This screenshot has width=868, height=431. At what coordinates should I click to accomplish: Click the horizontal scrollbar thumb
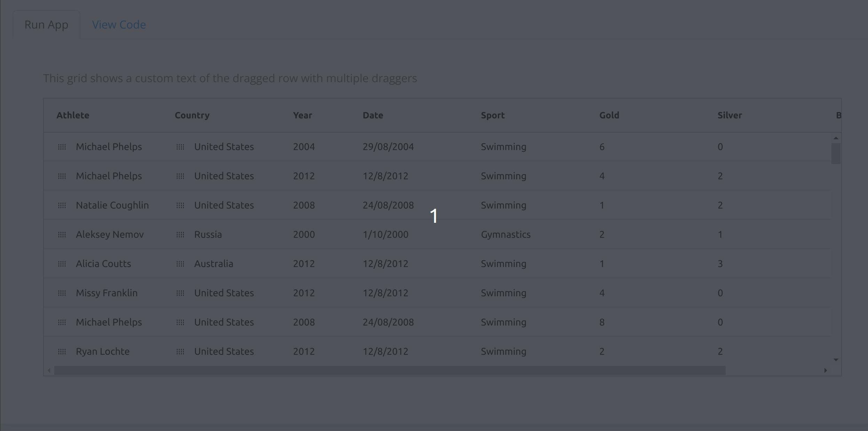point(390,370)
